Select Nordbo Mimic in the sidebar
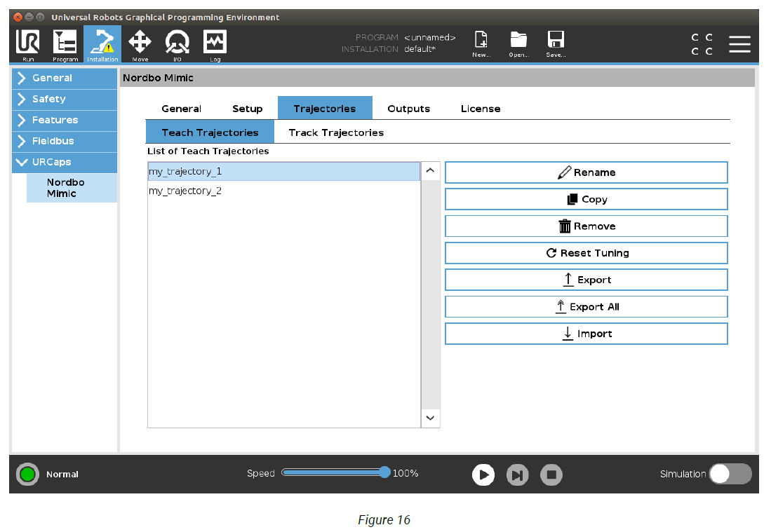 72,188
